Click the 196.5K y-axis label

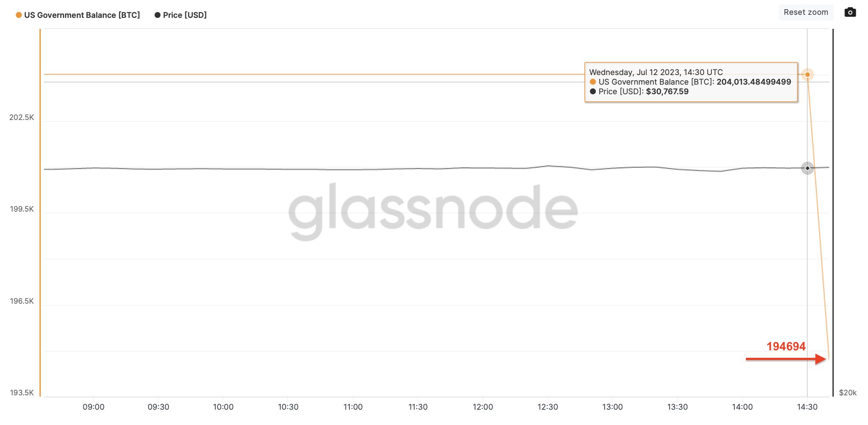point(22,301)
